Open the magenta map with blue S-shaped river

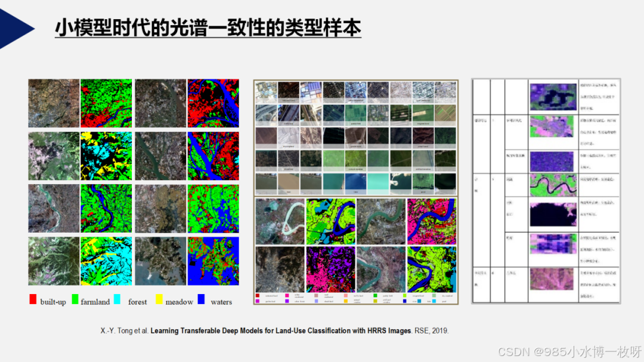[x=432, y=221]
